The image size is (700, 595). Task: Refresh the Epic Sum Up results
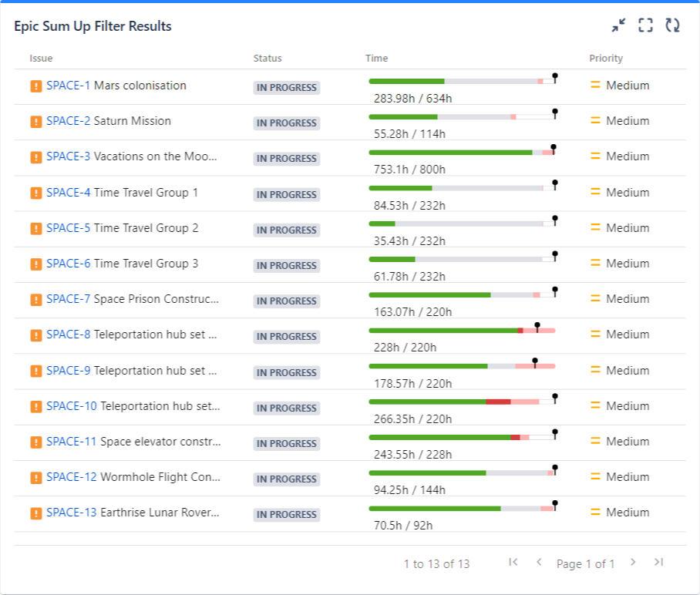[673, 25]
